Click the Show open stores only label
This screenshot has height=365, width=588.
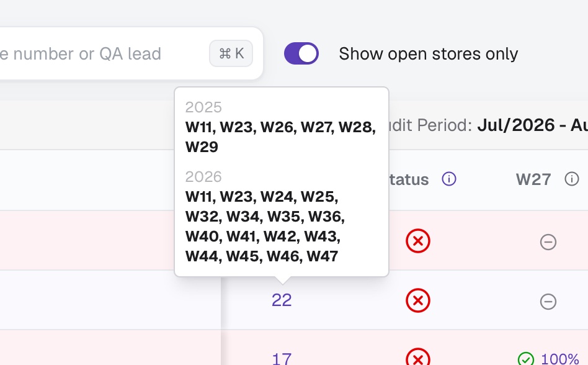pos(429,53)
